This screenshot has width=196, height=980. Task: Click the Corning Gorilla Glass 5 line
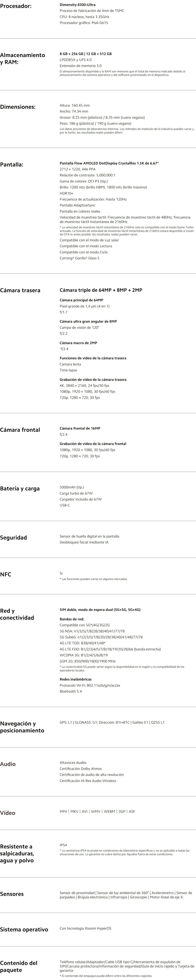pos(79,258)
